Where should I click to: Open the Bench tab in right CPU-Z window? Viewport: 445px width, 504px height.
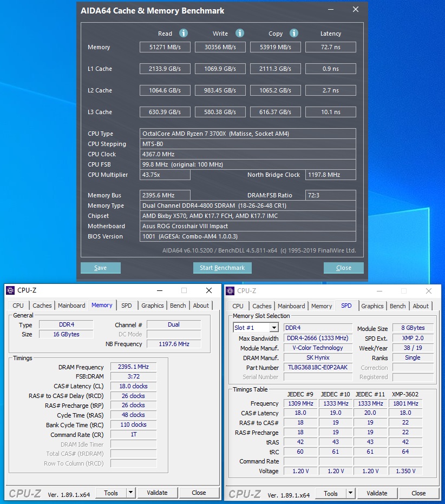[398, 306]
